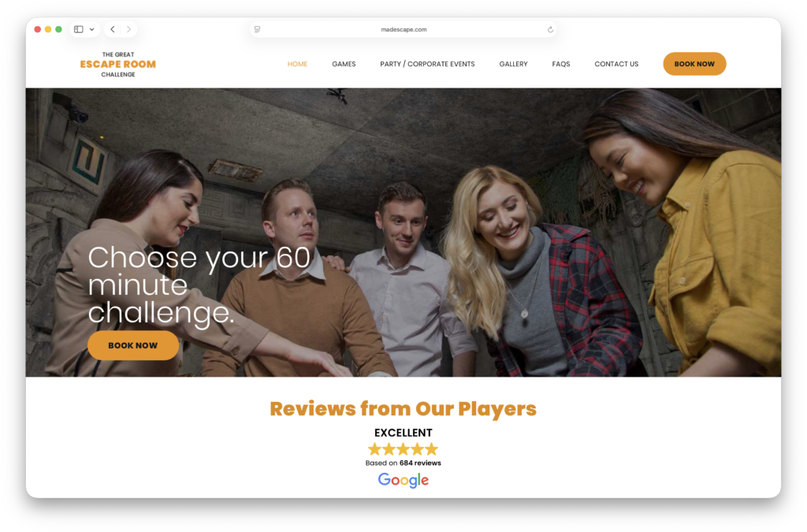Image resolution: width=807 pixels, height=532 pixels.
Task: Click the green full-screen window button
Action: click(58, 29)
